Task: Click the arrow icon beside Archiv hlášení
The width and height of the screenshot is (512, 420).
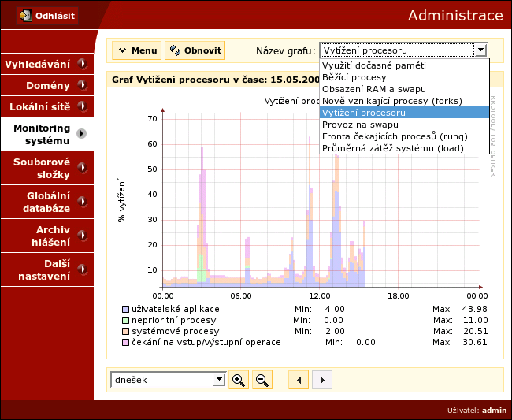Action: 82,235
